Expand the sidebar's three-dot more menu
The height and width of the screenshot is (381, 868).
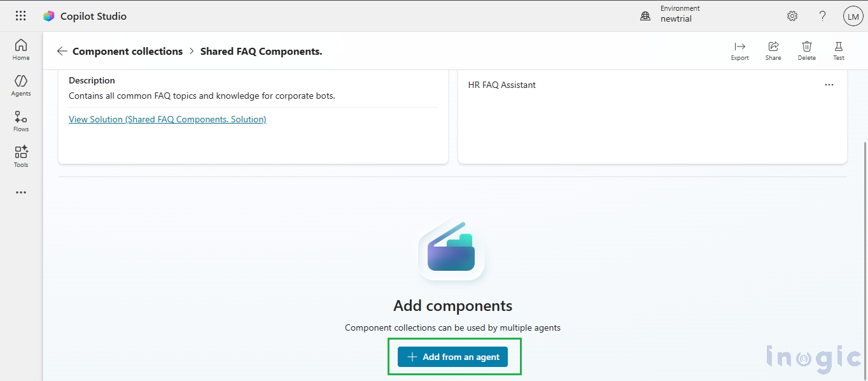point(21,192)
